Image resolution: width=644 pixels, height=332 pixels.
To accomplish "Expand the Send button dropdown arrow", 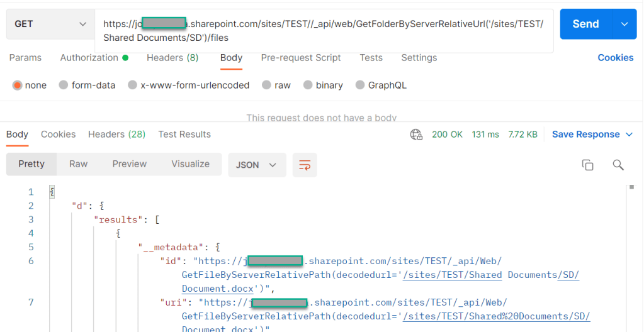I will pyautogui.click(x=624, y=24).
